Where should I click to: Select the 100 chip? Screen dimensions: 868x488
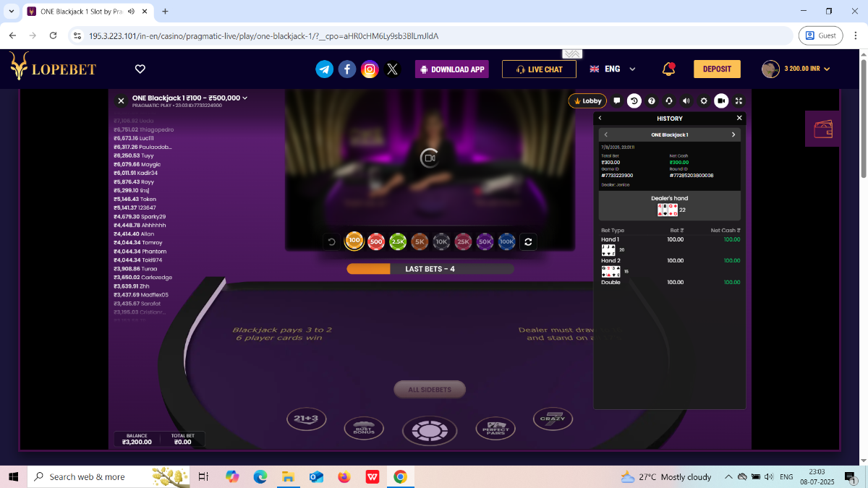[354, 241]
